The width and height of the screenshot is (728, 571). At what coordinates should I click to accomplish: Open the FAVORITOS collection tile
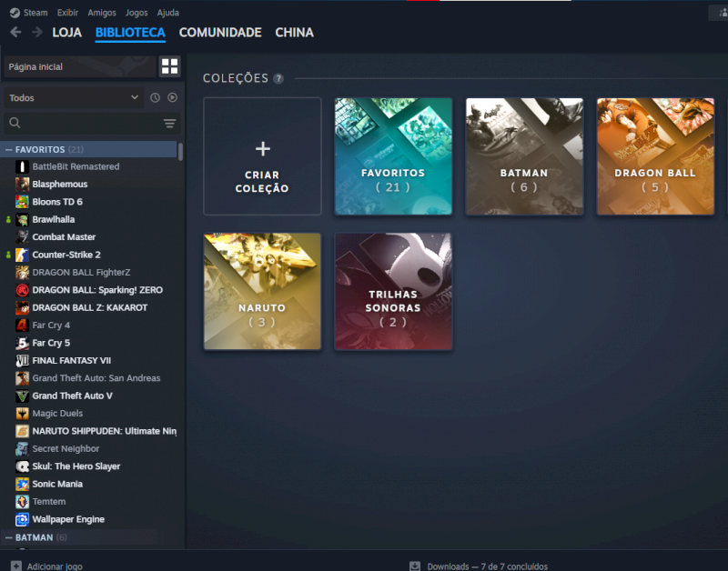pos(393,156)
